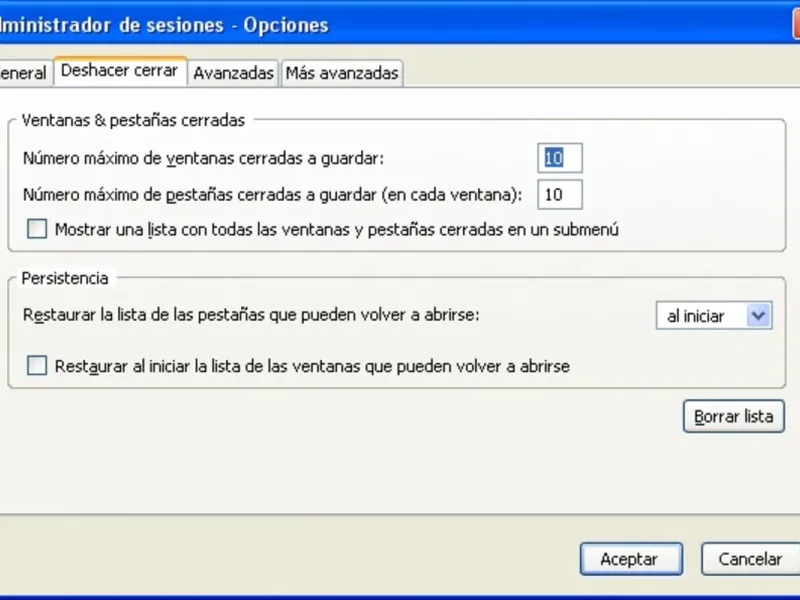Focus the maximum closed windows number field

tap(560, 158)
